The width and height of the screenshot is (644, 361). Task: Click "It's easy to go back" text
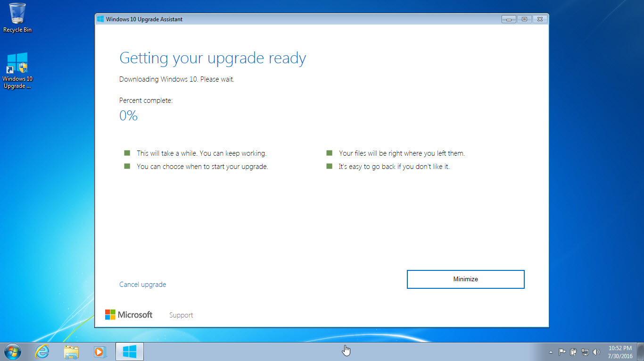click(x=394, y=167)
